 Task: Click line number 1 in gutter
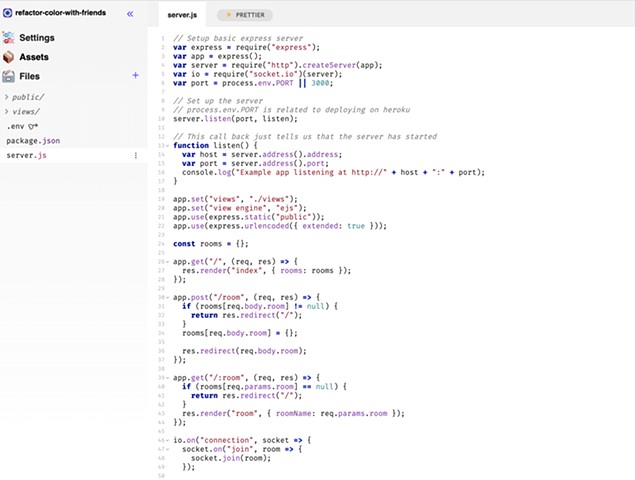(x=162, y=38)
